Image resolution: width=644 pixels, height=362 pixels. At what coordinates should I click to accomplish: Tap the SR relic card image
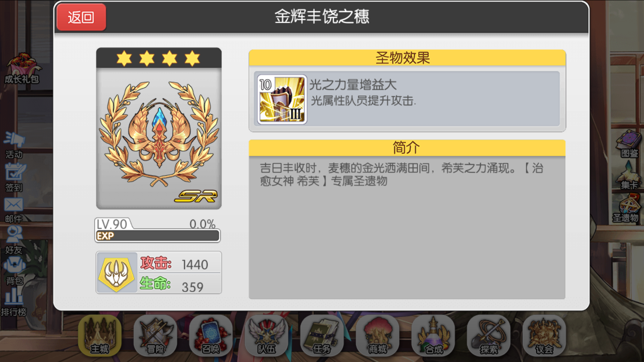pyautogui.click(x=159, y=129)
